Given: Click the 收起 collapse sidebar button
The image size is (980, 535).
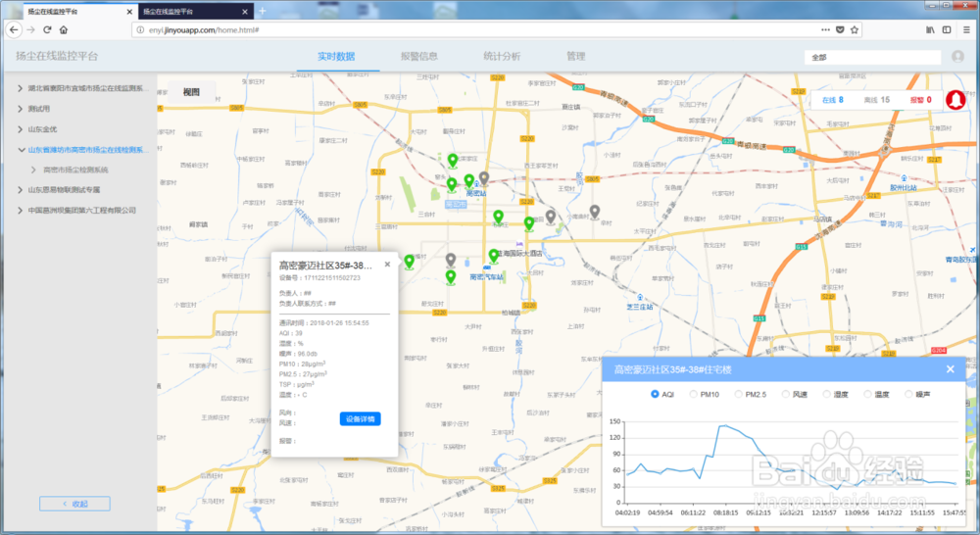Looking at the screenshot, I should point(74,503).
